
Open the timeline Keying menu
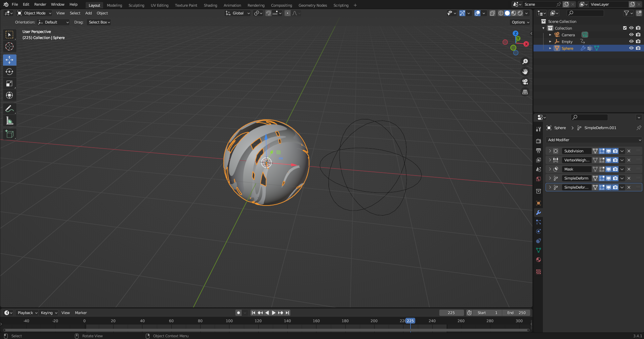click(x=49, y=313)
